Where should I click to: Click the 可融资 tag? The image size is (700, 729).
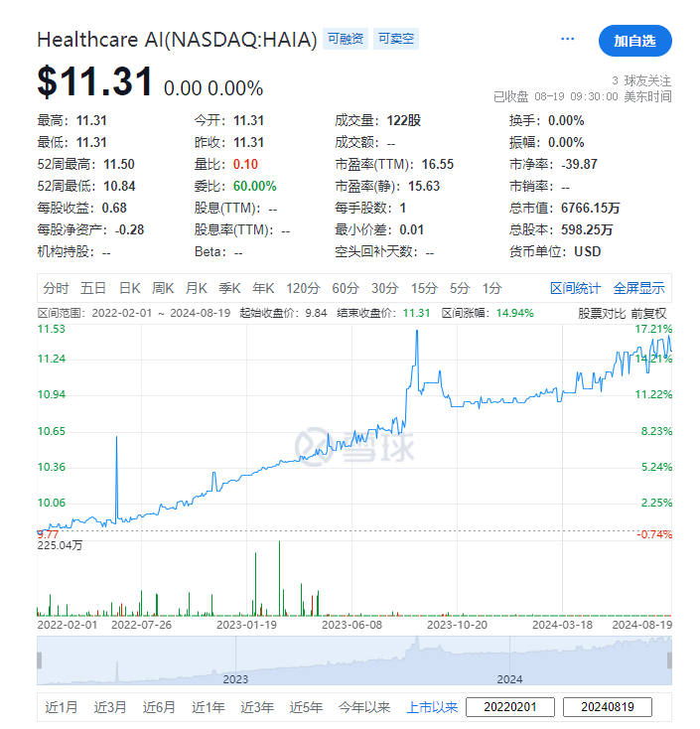pyautogui.click(x=346, y=40)
